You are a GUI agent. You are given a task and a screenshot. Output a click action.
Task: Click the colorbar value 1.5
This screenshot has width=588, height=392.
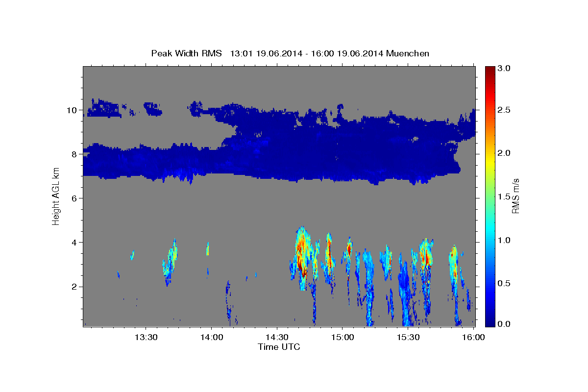point(504,196)
